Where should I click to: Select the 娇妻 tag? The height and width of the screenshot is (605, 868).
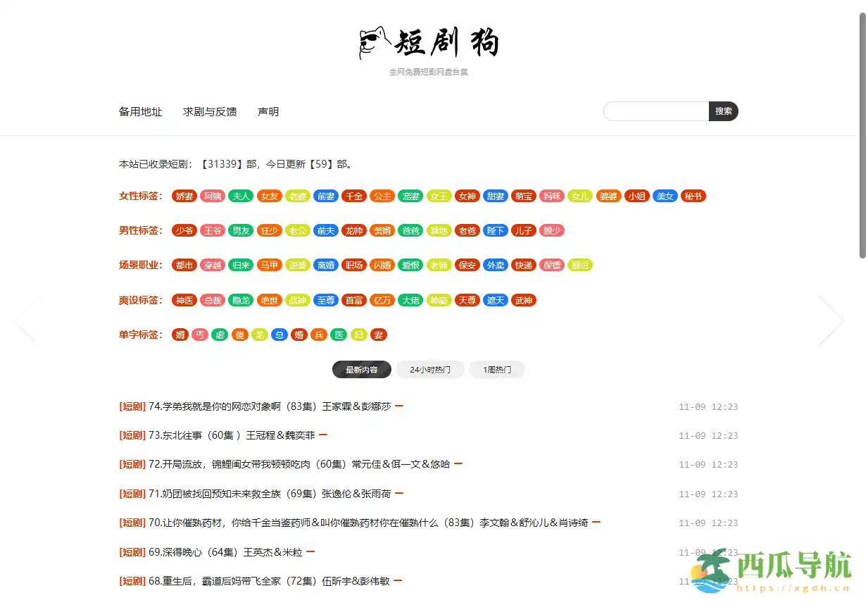[x=184, y=196]
